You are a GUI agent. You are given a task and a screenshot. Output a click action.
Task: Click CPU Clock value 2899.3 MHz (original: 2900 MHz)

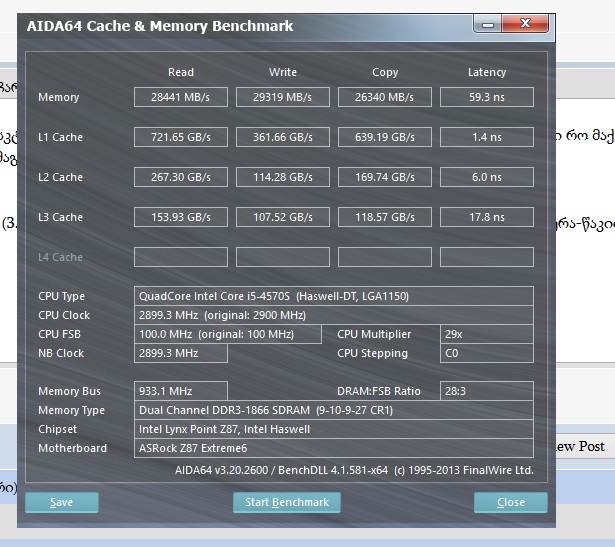click(334, 315)
